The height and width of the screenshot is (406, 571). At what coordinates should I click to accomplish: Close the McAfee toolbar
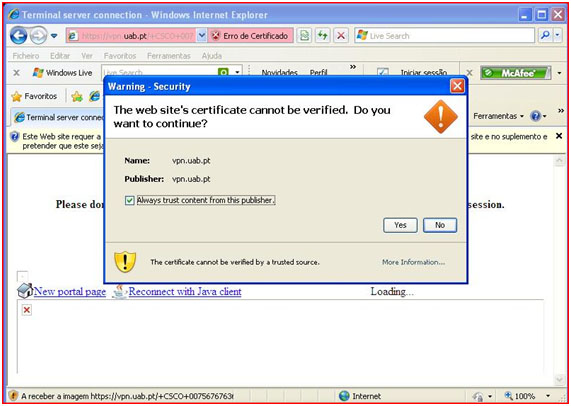point(470,73)
